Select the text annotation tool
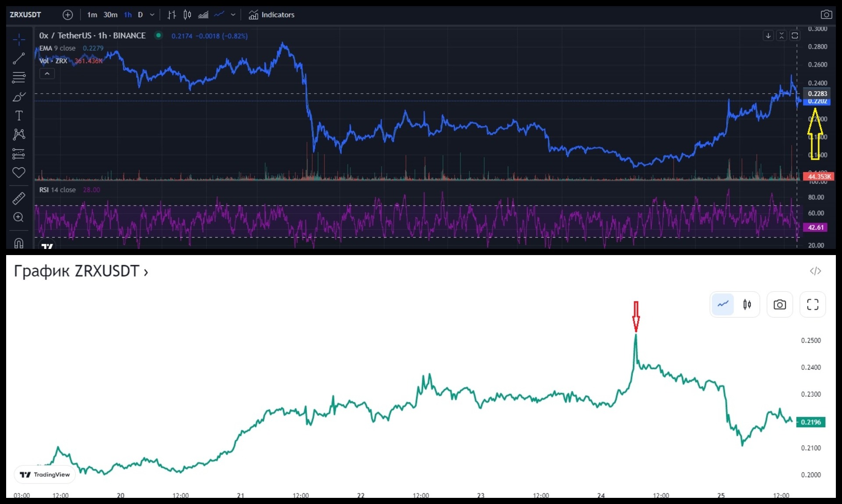The image size is (842, 504). tap(19, 116)
